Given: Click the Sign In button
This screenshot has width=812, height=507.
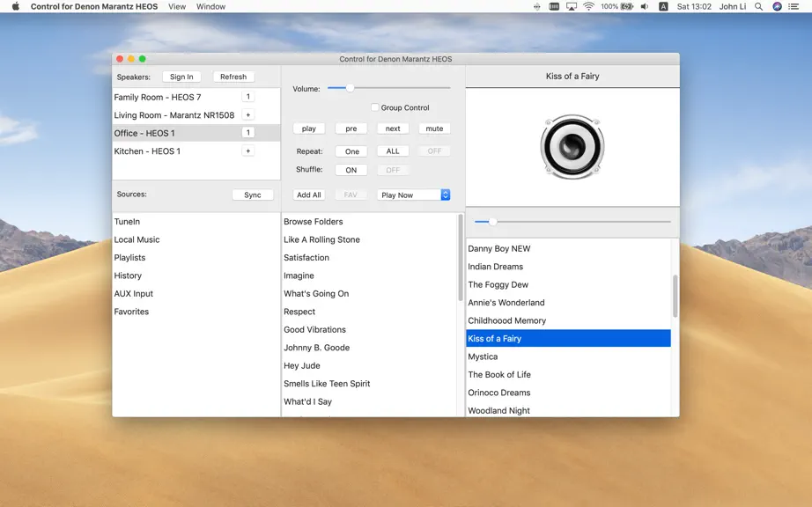Looking at the screenshot, I should (181, 77).
